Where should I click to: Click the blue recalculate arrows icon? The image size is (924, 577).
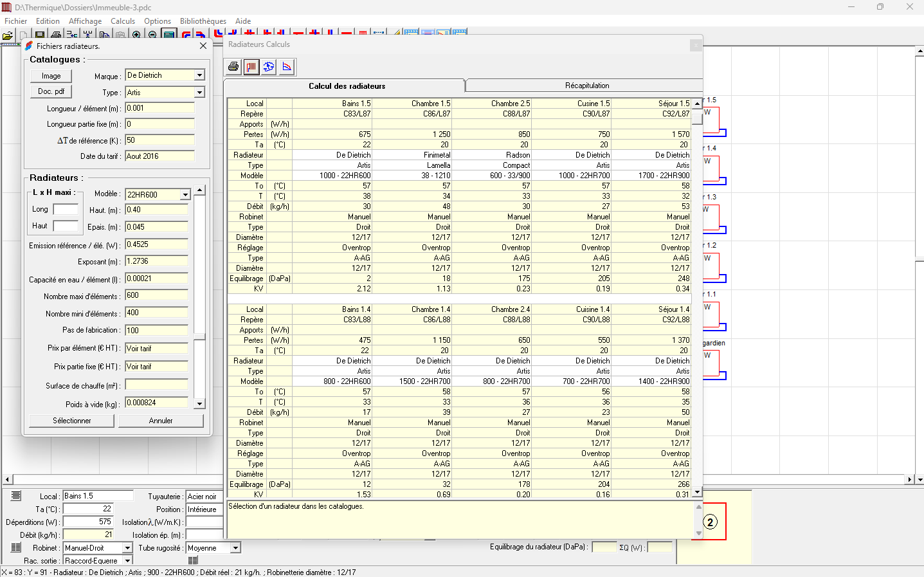[x=269, y=67]
